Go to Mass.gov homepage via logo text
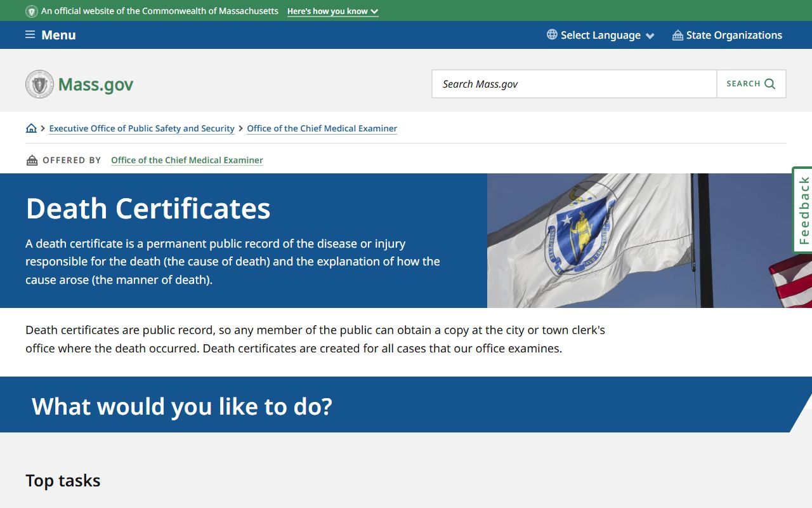 96,84
